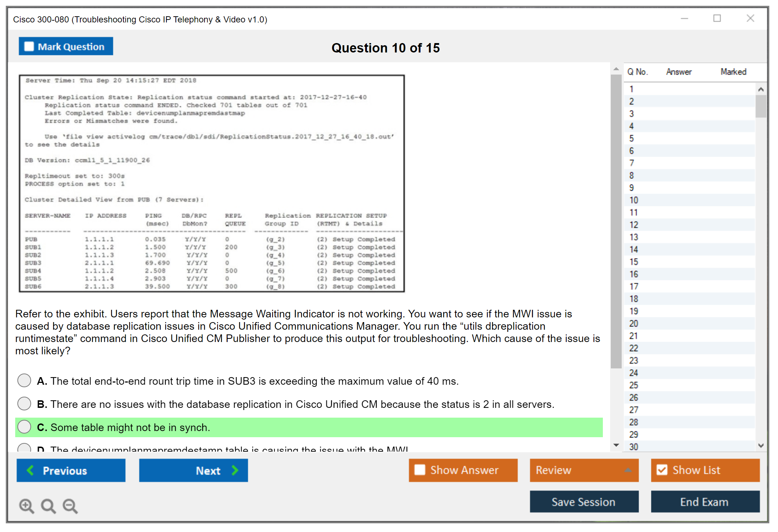Screen dimensions: 778x532
Task: Toggle the Show Answer checkbox
Action: (x=420, y=470)
